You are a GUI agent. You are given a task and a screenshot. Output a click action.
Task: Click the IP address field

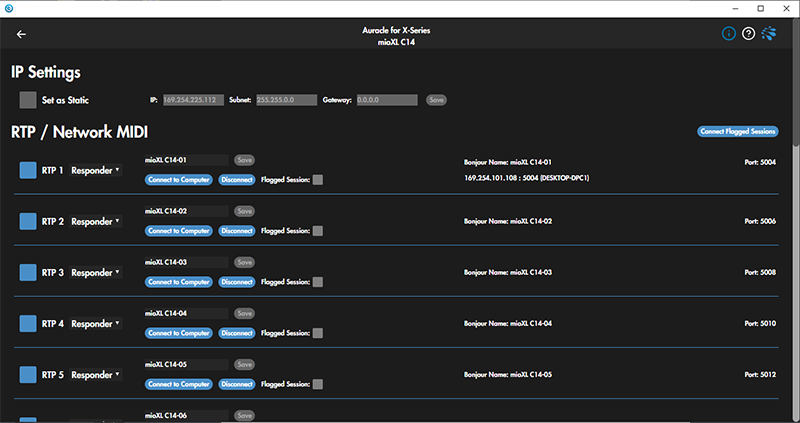[x=193, y=100]
